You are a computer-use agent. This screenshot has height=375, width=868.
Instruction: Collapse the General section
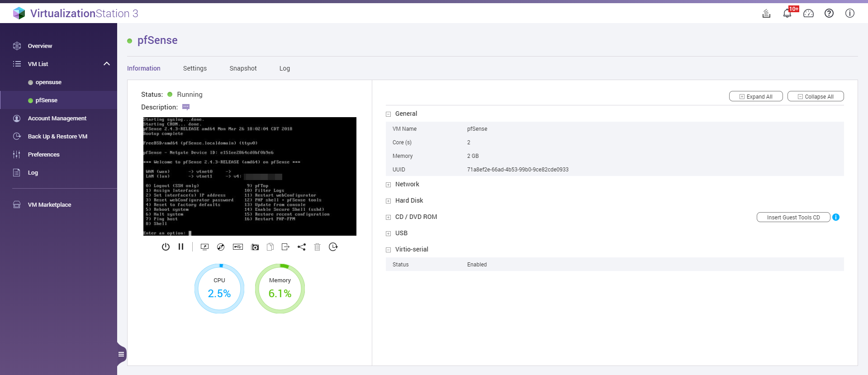[388, 114]
